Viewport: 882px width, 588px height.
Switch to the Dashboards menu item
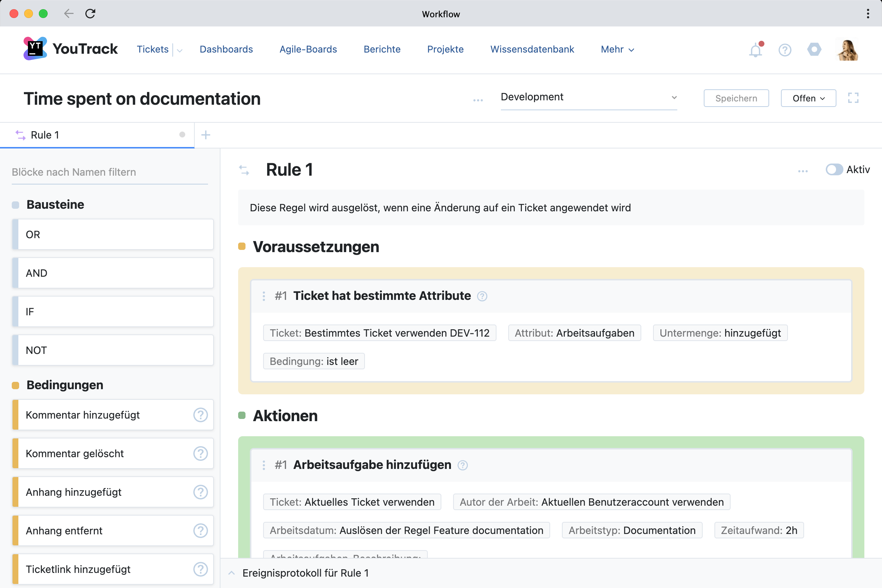click(226, 49)
